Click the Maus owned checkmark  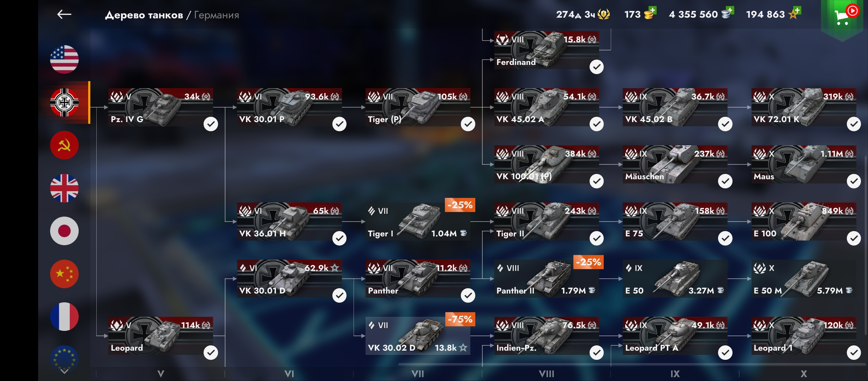click(x=854, y=181)
